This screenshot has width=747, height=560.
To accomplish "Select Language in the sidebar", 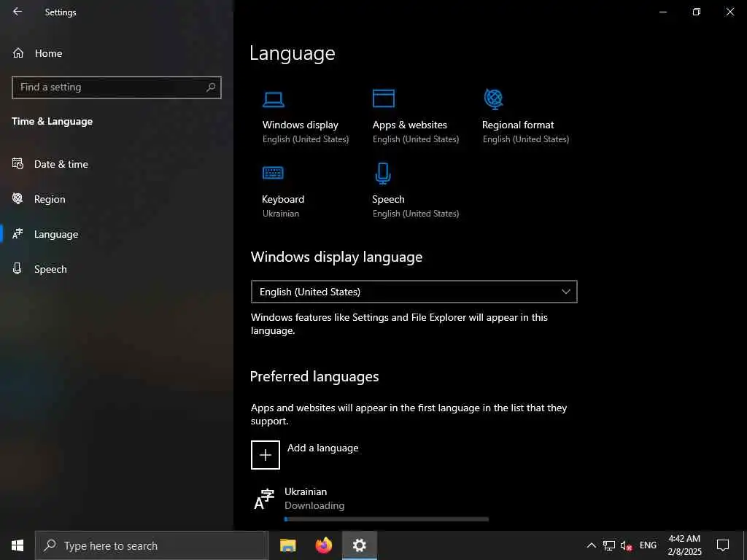I will [56, 234].
